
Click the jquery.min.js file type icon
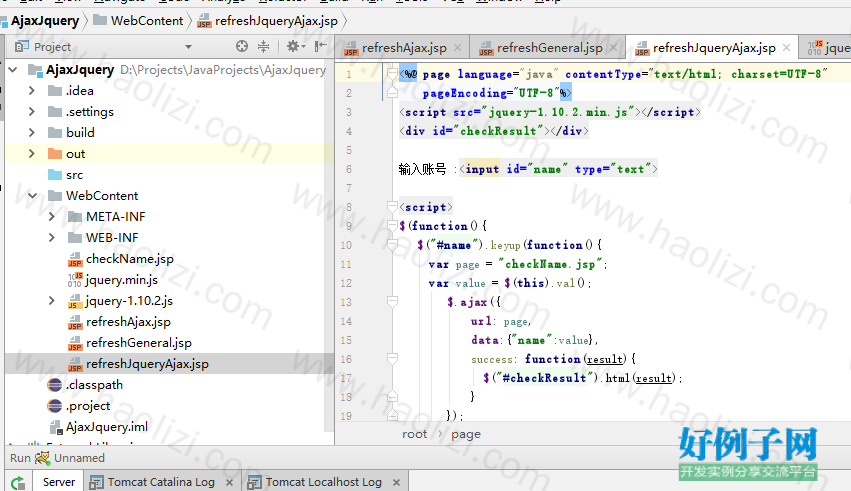click(x=75, y=280)
